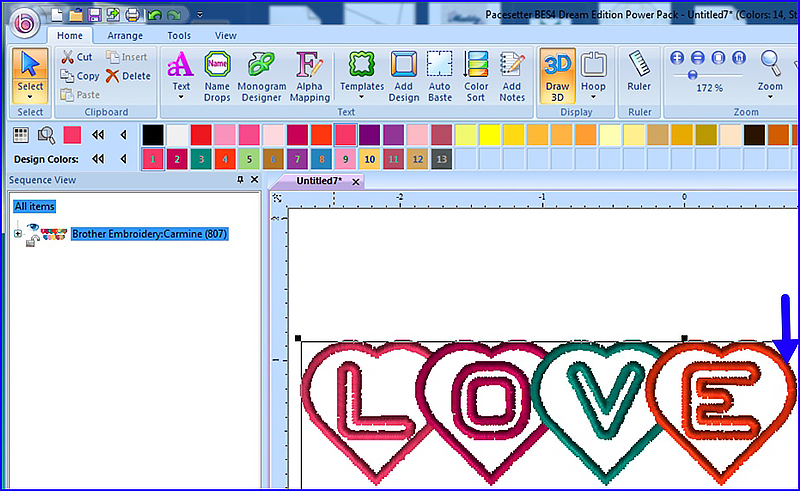This screenshot has width=800, height=491.
Task: Switch to the Arrange ribbon tab
Action: (x=125, y=35)
